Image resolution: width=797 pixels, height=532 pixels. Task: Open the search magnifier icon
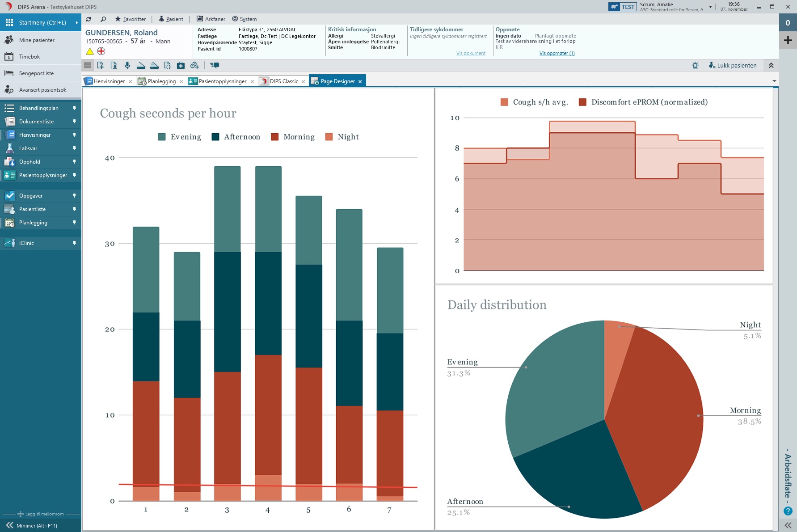coord(103,19)
